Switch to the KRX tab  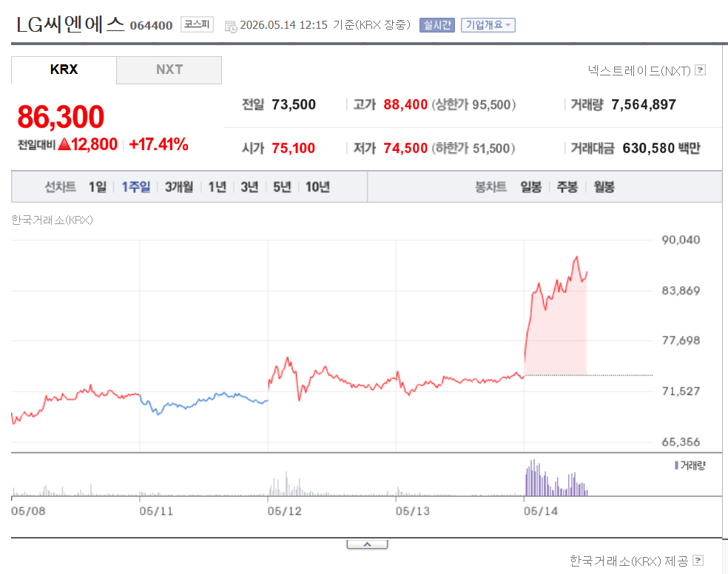64,70
